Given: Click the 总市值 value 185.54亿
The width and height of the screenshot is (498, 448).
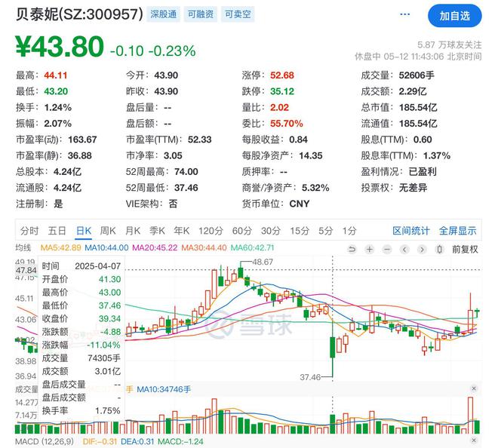Looking at the screenshot, I should [418, 107].
